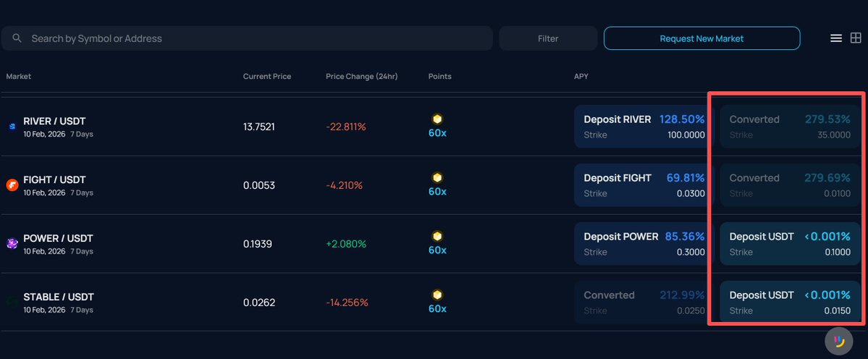868x359 pixels.
Task: Open the Filter button
Action: coord(548,38)
